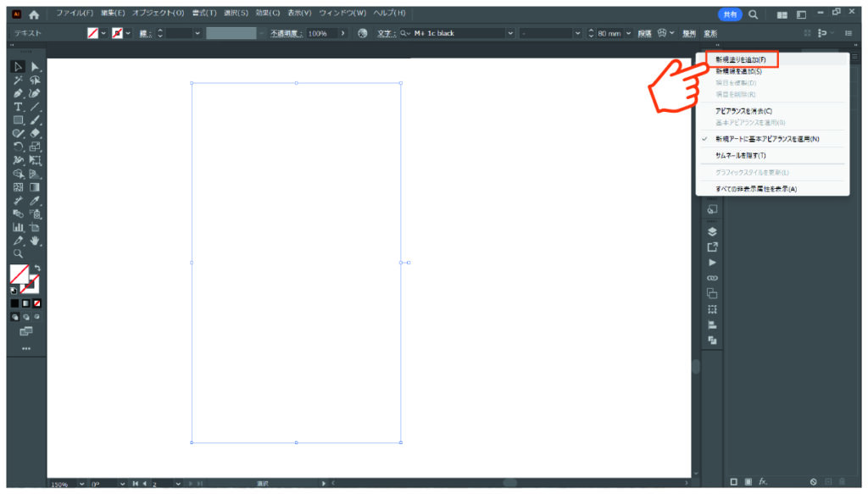
Task: Select the Curvature tool
Action: [x=35, y=93]
